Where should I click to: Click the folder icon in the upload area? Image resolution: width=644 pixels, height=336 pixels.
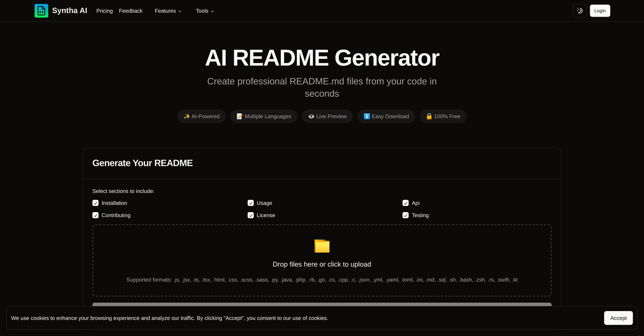pyautogui.click(x=322, y=246)
